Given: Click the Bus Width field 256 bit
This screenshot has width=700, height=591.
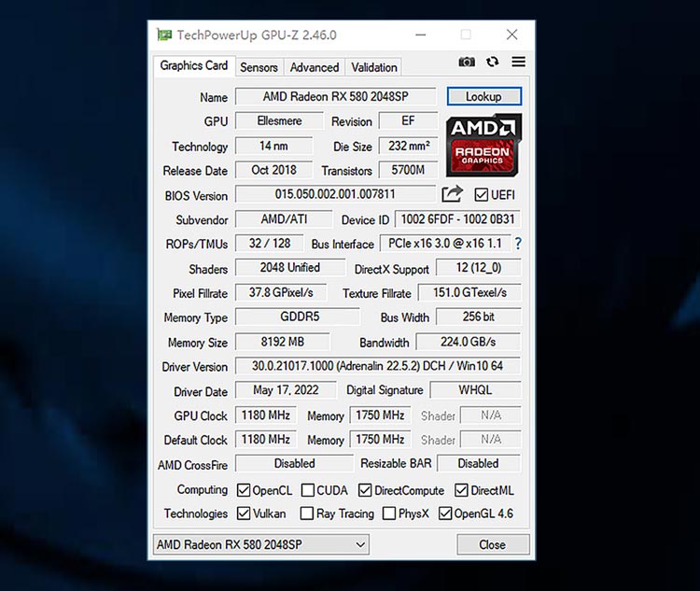Looking at the screenshot, I should point(479,317).
